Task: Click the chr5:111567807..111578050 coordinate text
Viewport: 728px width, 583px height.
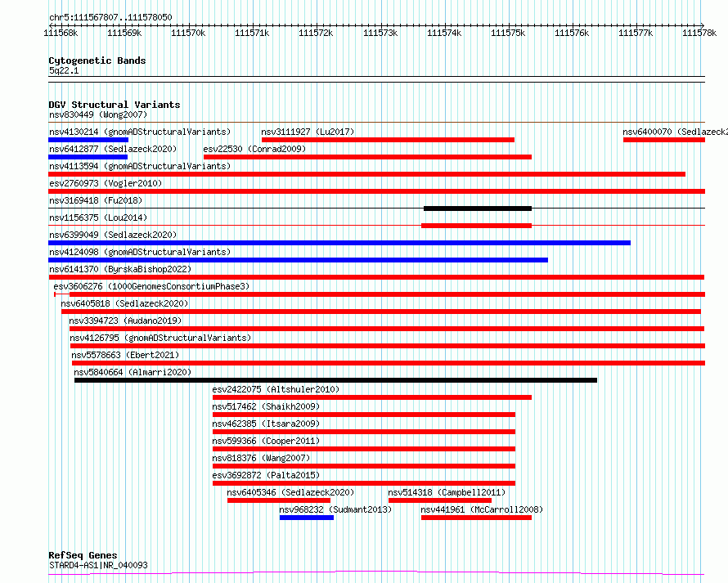Action: click(110, 17)
